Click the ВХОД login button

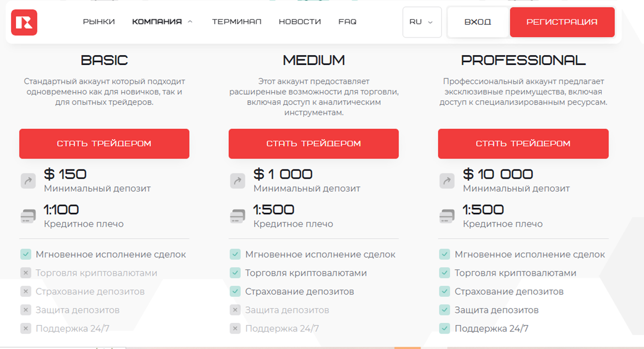coord(478,22)
